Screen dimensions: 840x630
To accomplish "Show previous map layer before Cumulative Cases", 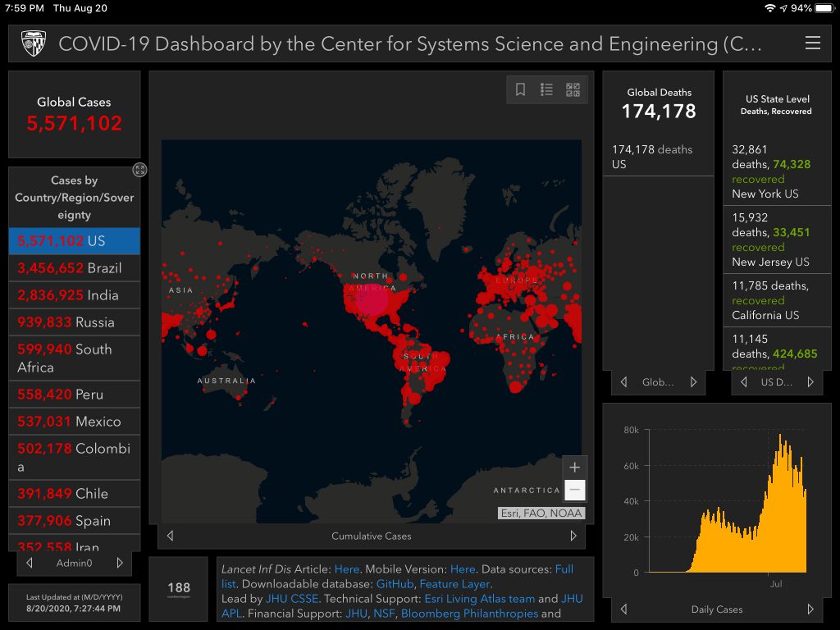I will pyautogui.click(x=171, y=536).
